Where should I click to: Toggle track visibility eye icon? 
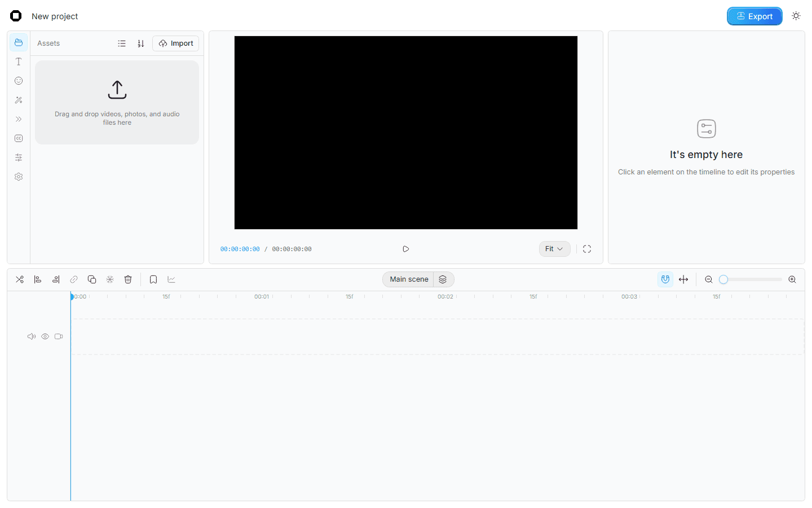tap(45, 336)
